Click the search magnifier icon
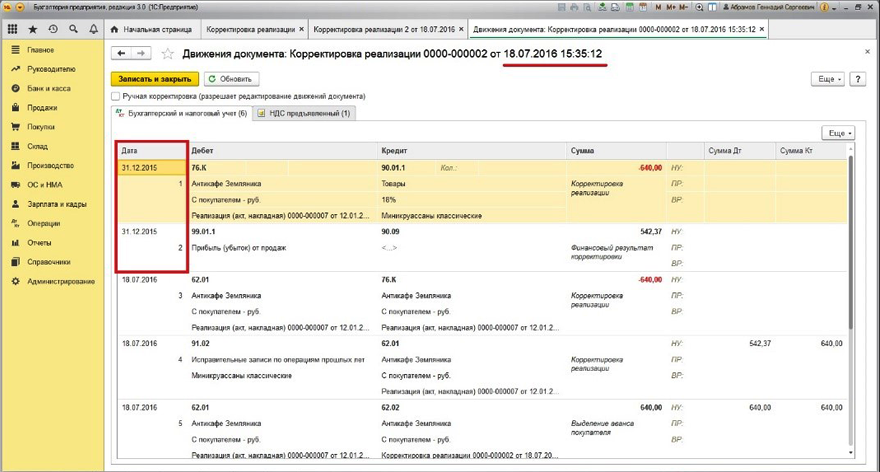 click(x=71, y=29)
